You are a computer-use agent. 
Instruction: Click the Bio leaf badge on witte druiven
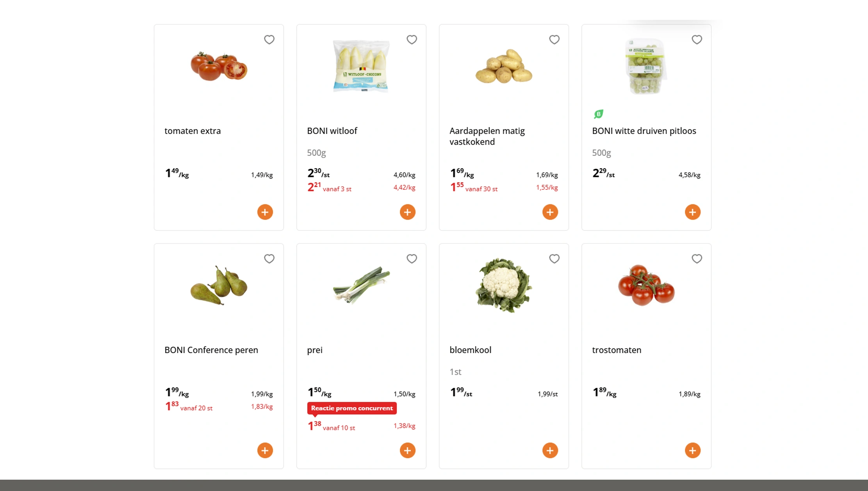coord(598,113)
